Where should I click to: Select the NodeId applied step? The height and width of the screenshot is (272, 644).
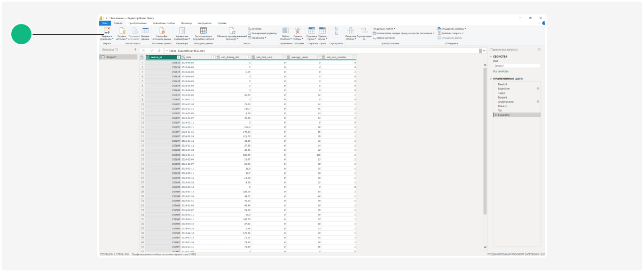(x=516, y=97)
